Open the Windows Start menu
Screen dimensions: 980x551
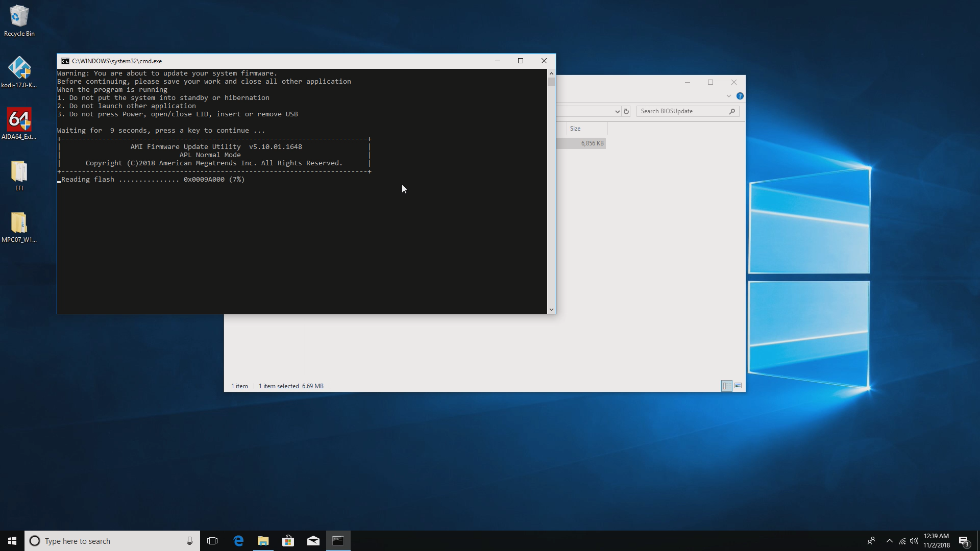pos(12,541)
